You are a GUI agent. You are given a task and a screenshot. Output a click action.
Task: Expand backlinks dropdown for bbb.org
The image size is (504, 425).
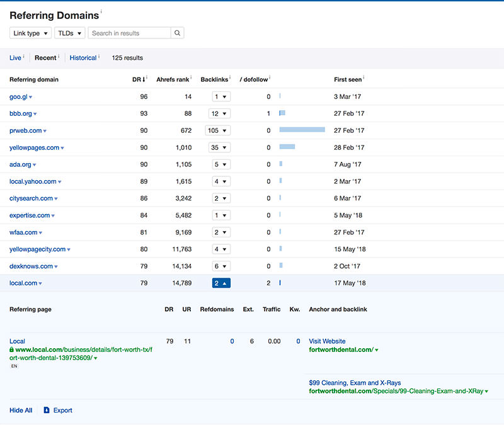point(219,113)
